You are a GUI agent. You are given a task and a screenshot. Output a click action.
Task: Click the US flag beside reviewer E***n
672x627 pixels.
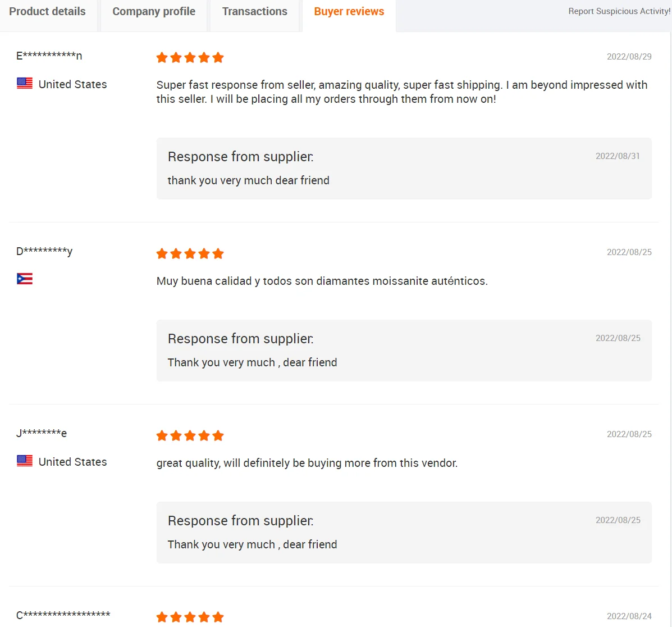[x=25, y=84]
